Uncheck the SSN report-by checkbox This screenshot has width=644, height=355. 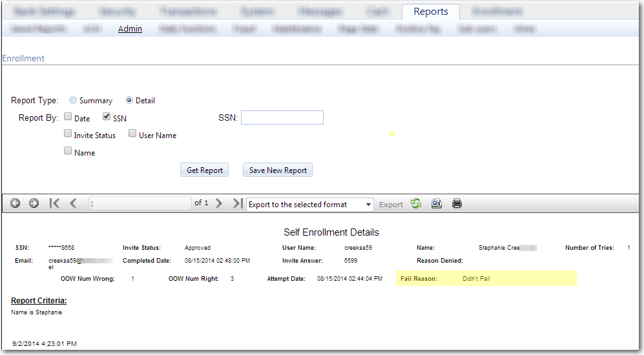(107, 117)
